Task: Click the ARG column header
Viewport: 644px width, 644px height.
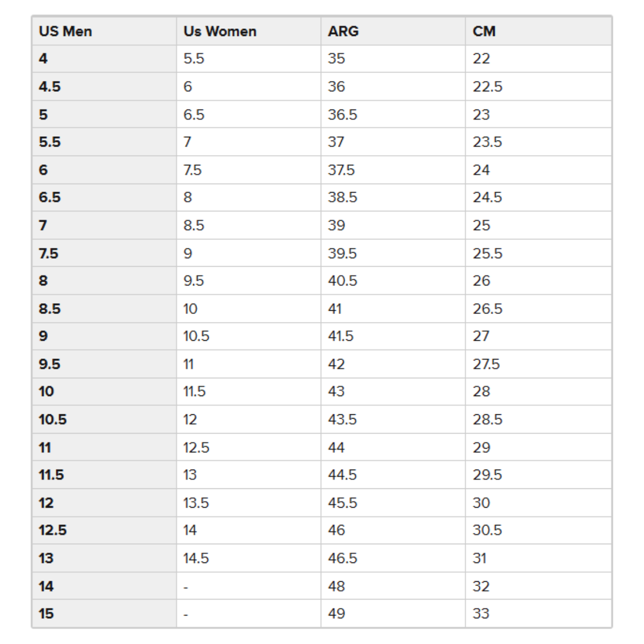Action: pos(393,31)
